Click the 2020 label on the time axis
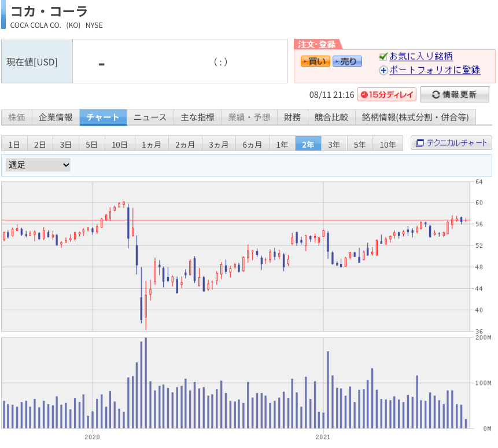Screen dimensions: 498x448 (x=92, y=437)
